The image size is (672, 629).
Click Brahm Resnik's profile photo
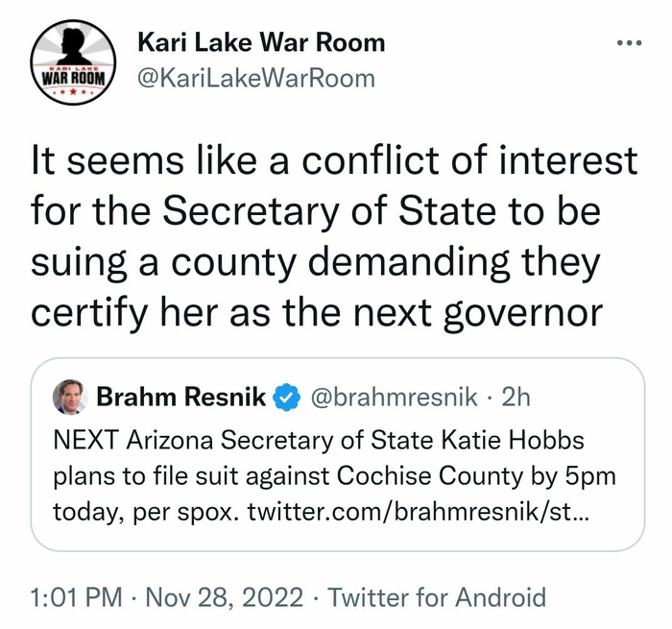tap(70, 397)
